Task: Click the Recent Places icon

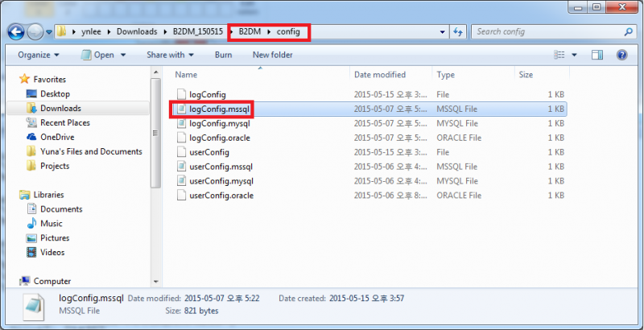Action: coord(31,122)
